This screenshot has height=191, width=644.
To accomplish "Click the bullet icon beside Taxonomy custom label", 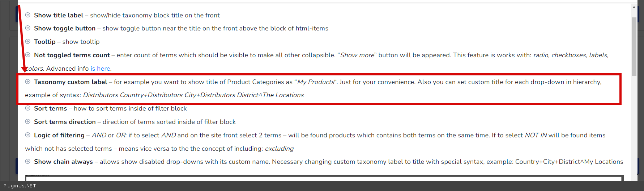I will coord(28,82).
